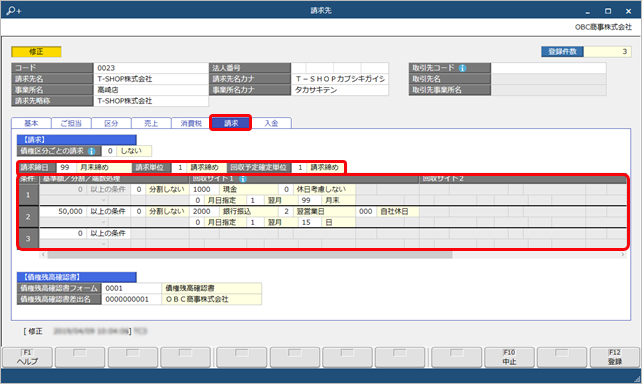
Task: Click the 請求先略称 field
Action: click(151, 101)
